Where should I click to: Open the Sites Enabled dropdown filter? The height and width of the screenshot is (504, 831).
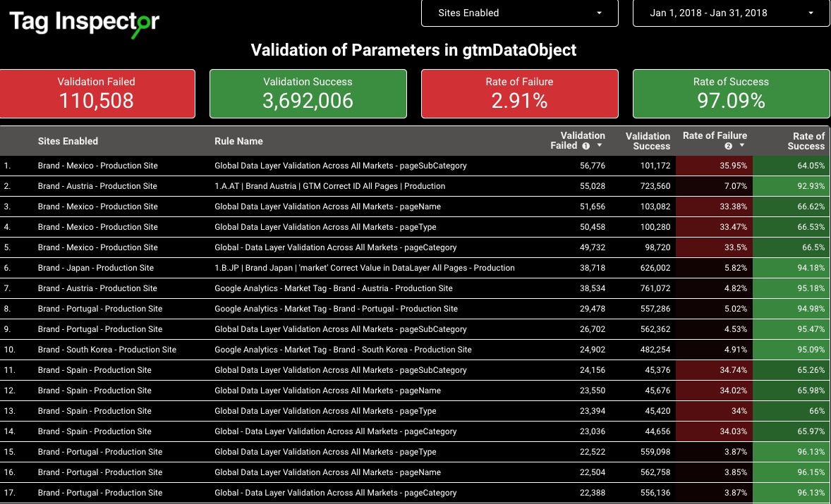519,13
